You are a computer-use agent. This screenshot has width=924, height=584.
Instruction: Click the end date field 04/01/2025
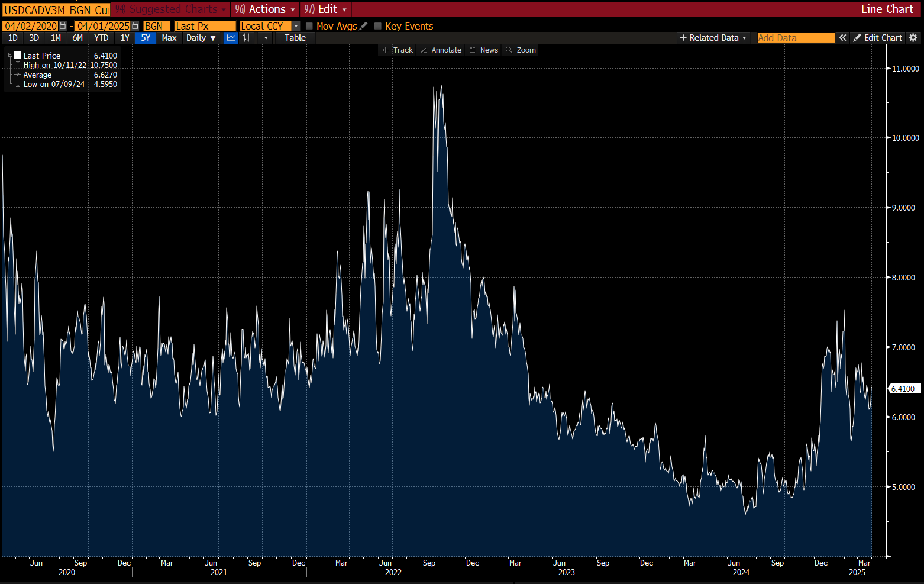(x=103, y=26)
